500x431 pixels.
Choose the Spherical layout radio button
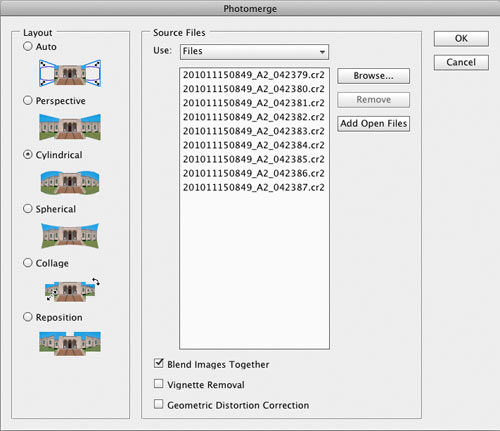(28, 209)
